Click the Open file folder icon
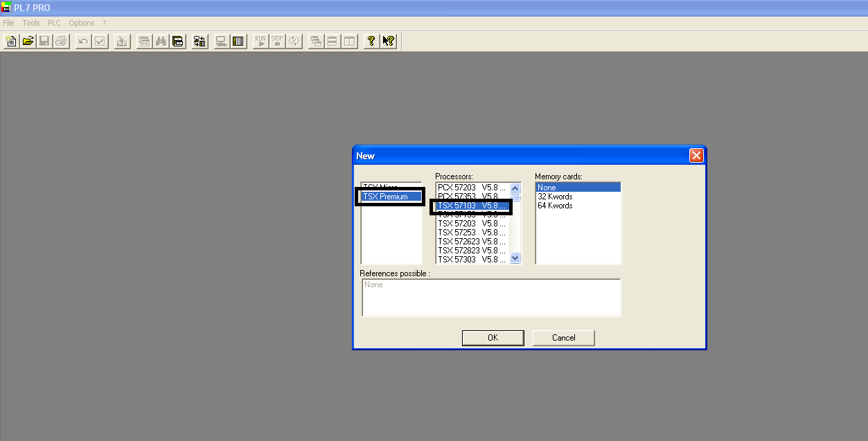Image resolution: width=868 pixels, height=441 pixels. click(28, 41)
